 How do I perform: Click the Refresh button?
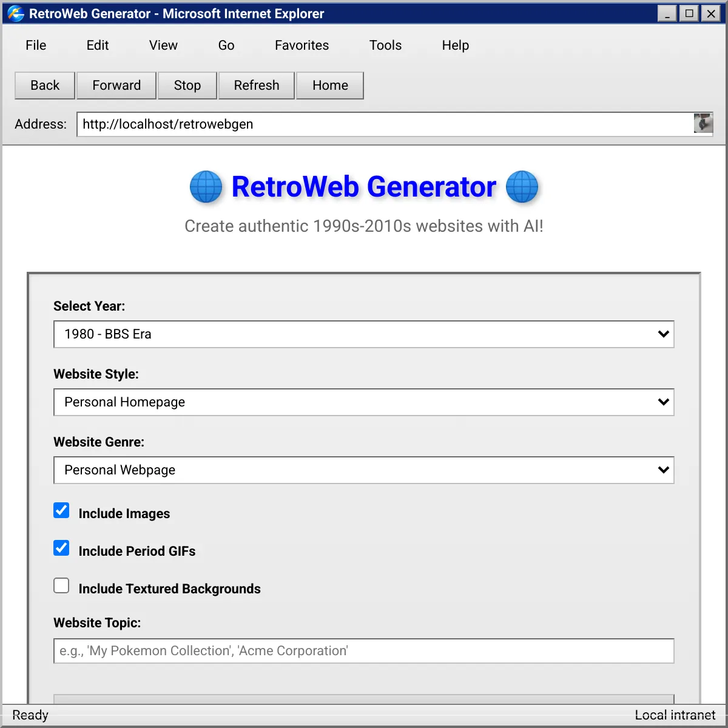point(257,86)
